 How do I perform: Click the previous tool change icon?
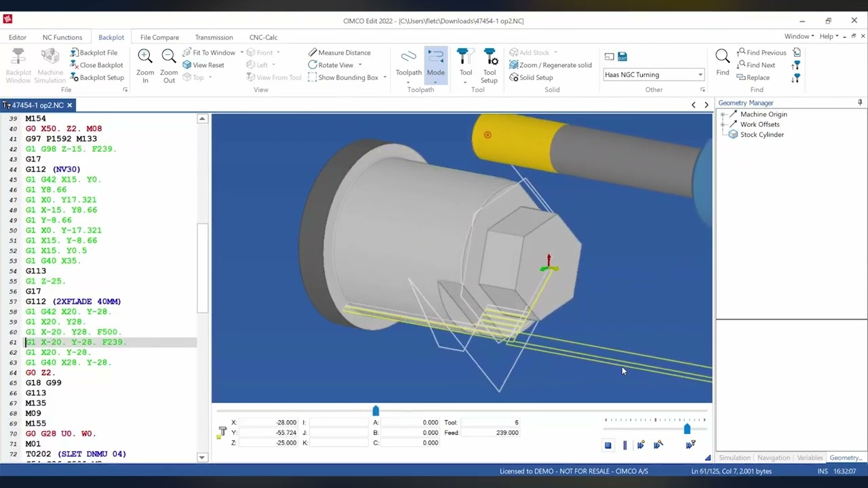click(797, 65)
